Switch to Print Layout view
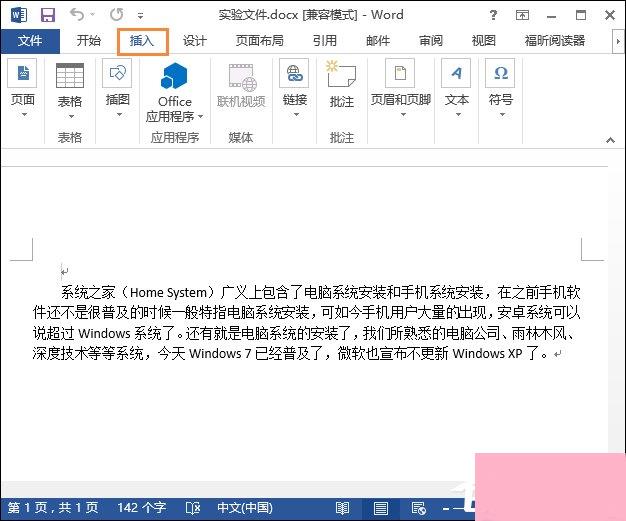The image size is (626, 521). [x=380, y=508]
